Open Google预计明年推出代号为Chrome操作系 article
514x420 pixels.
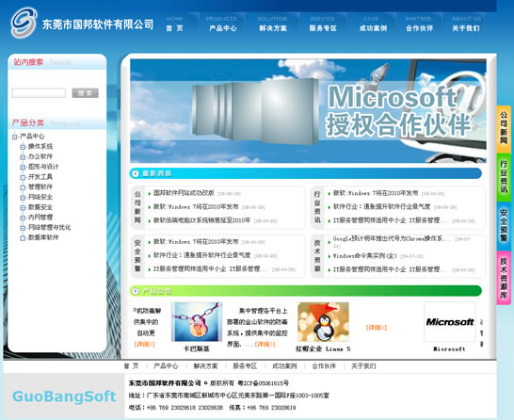(392, 238)
